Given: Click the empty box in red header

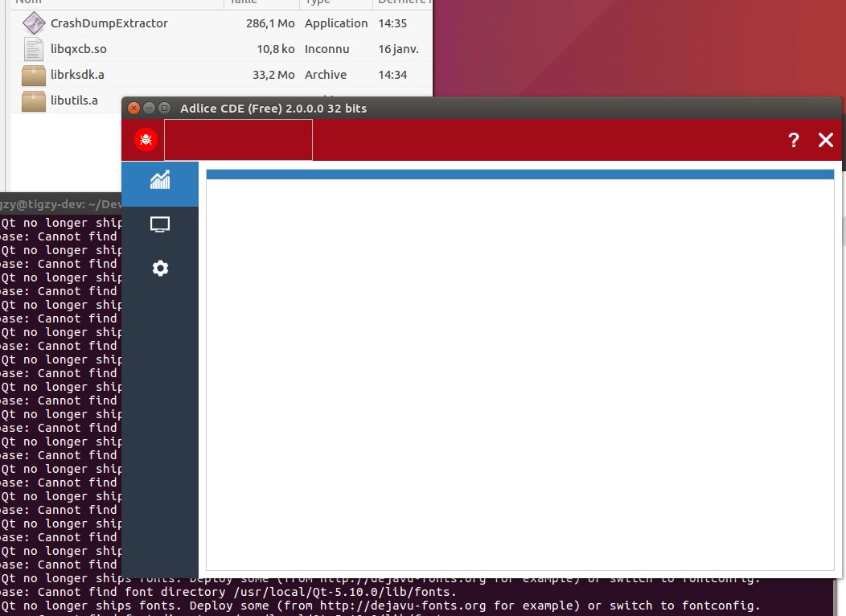Looking at the screenshot, I should tap(238, 140).
